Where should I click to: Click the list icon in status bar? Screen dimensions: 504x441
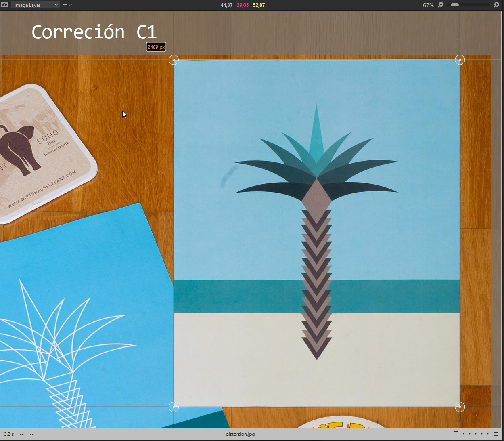(x=496, y=434)
